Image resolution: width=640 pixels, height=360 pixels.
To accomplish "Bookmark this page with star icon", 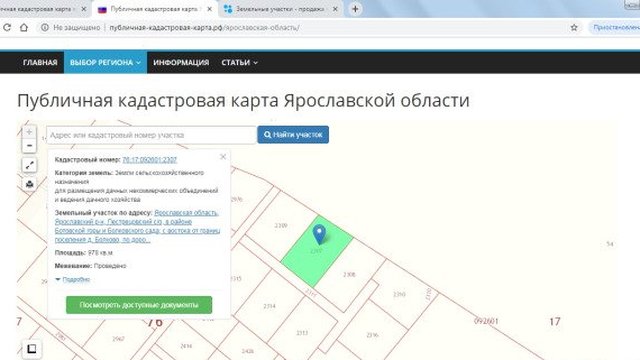I will pyautogui.click(x=574, y=28).
